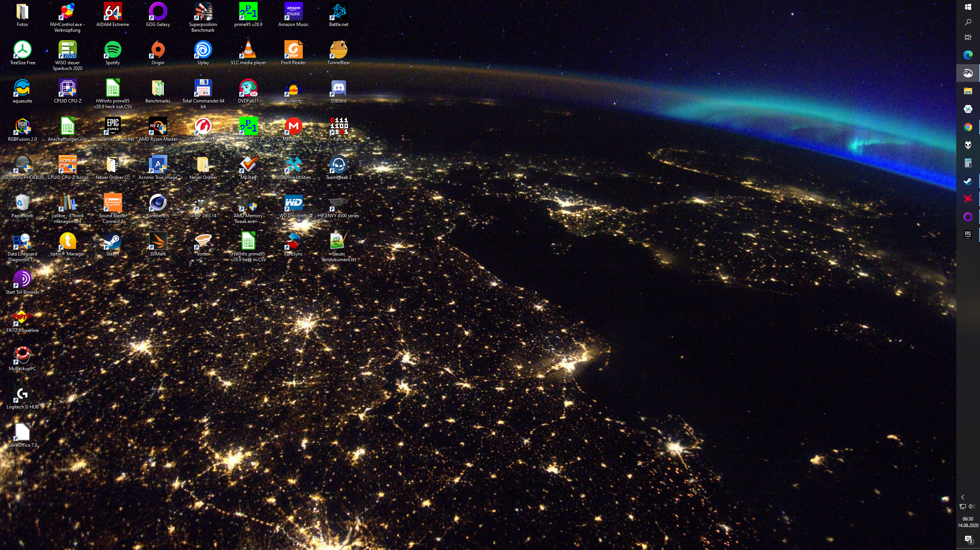Click the AMD Ryzen Master shortcut
Image resolution: width=980 pixels, height=550 pixels.
[x=158, y=127]
